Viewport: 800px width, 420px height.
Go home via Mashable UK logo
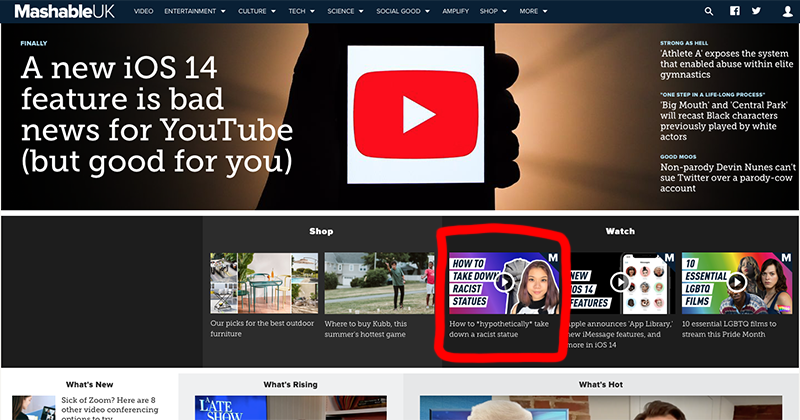61,11
